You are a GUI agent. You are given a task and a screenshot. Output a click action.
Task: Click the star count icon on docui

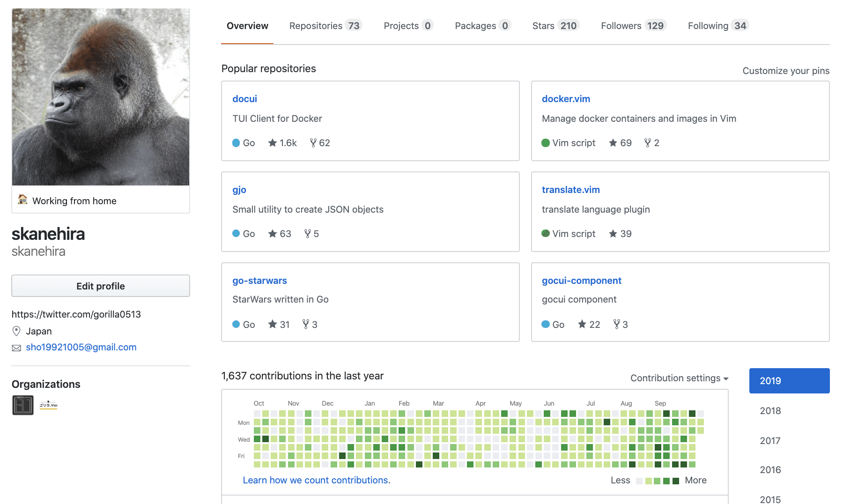[x=273, y=143]
